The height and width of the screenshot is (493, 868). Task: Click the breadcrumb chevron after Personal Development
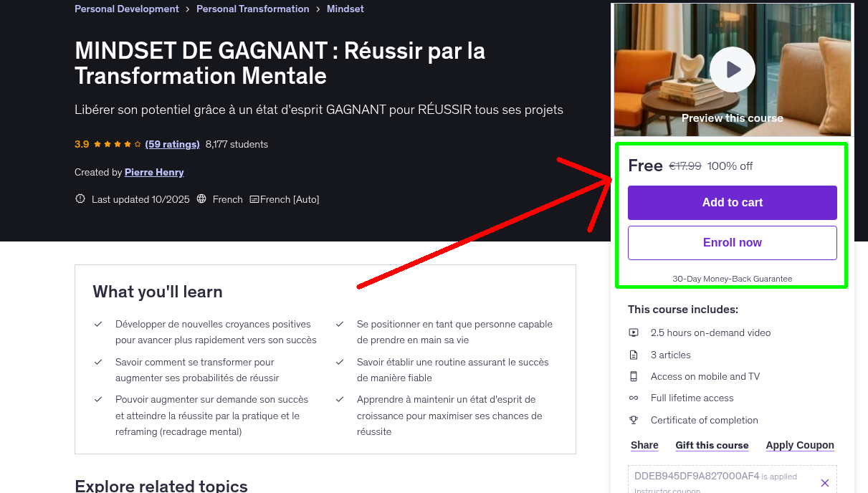click(187, 9)
